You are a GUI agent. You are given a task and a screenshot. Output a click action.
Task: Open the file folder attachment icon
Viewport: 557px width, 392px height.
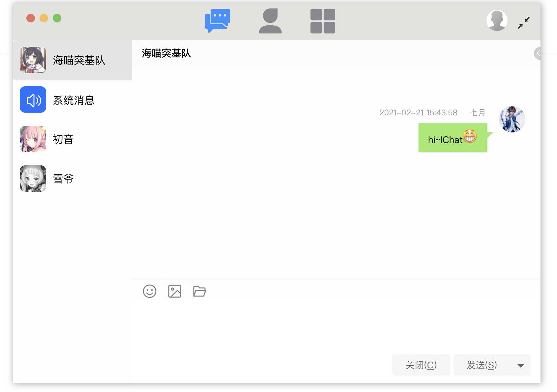(199, 291)
